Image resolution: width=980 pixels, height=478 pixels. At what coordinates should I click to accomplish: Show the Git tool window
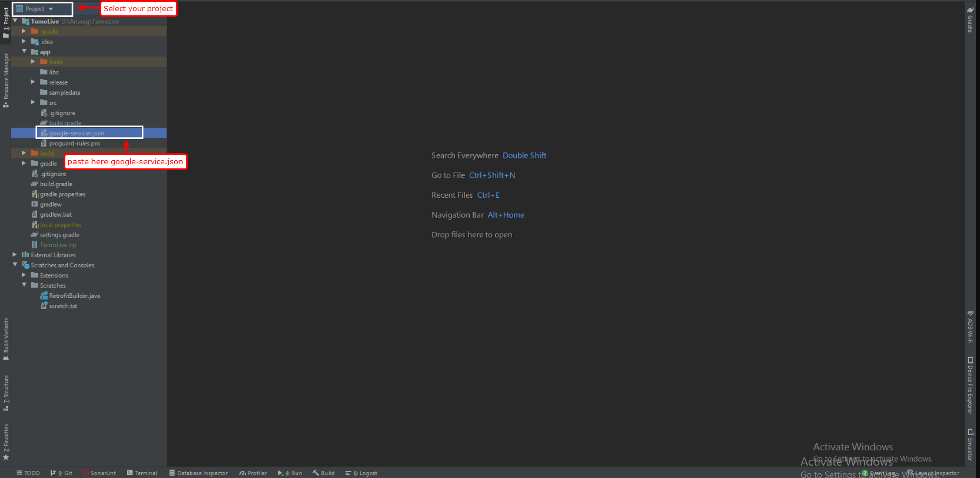coord(62,473)
